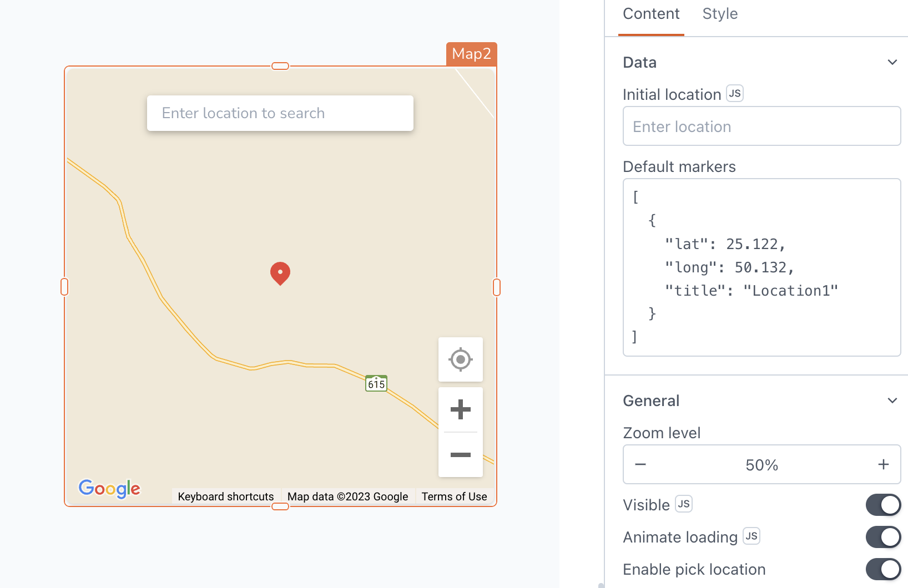Click the Google logo on the map
This screenshot has height=588, width=908.
109,489
